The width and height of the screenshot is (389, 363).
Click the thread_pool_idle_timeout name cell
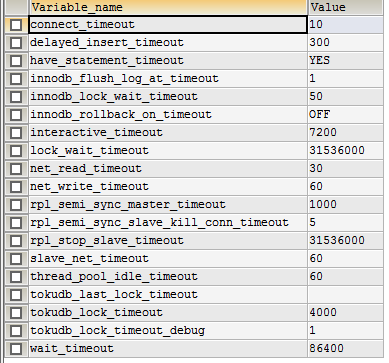click(168, 277)
